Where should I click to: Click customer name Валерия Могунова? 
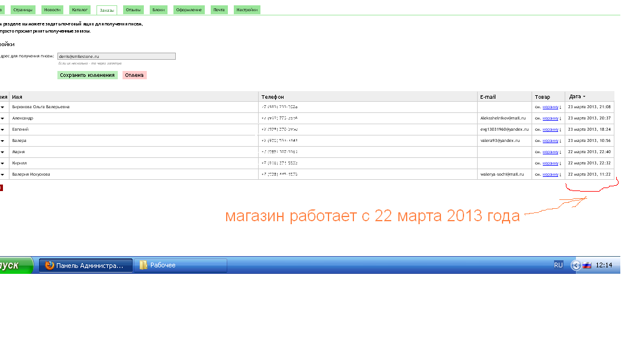pyautogui.click(x=31, y=174)
